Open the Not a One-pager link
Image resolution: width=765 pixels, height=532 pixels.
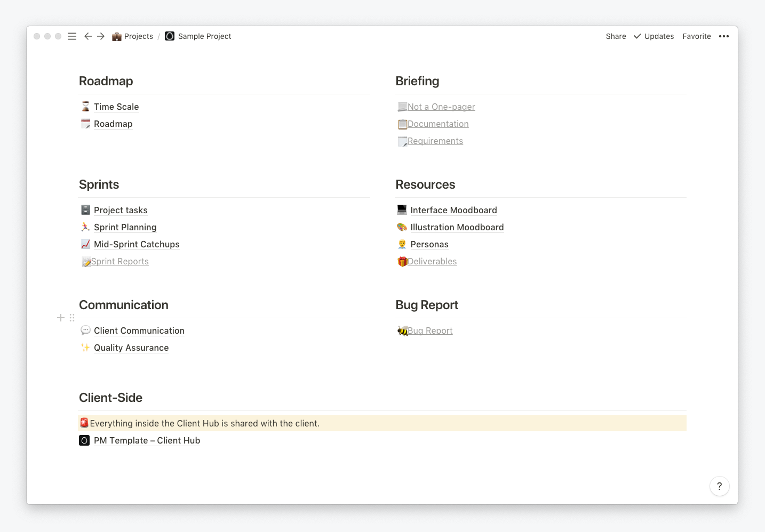(441, 107)
